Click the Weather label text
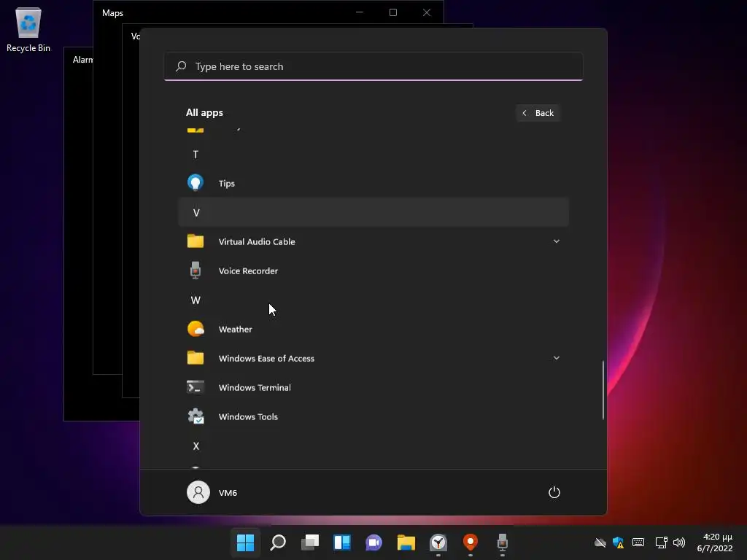 236,329
